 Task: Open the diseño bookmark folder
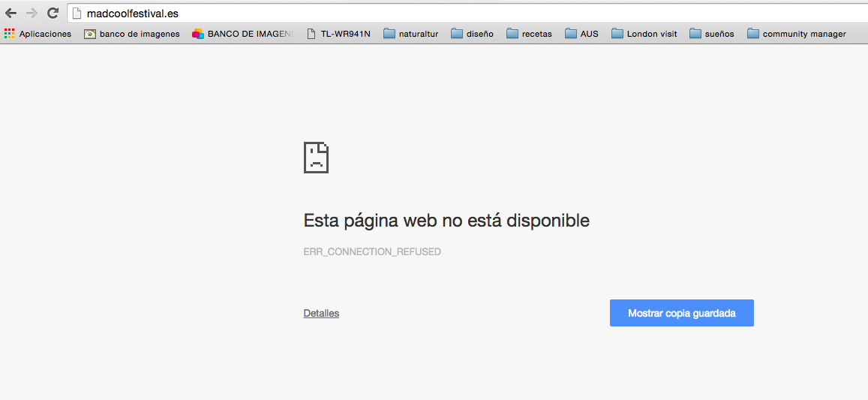[x=472, y=34]
